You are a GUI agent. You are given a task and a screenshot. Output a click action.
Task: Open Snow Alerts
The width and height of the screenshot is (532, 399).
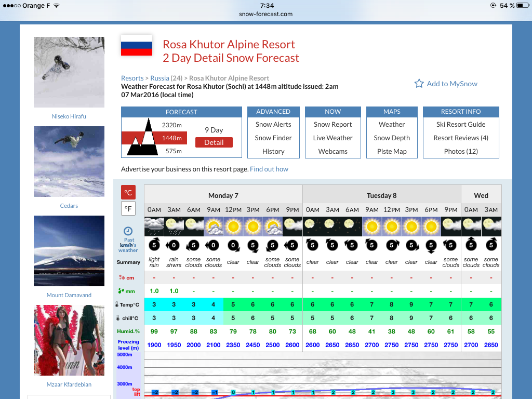point(273,125)
